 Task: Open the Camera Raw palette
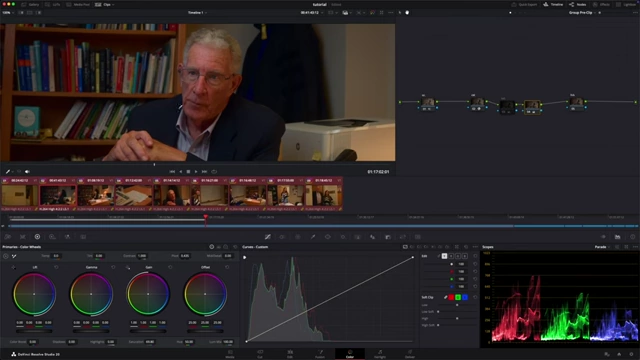[8, 237]
